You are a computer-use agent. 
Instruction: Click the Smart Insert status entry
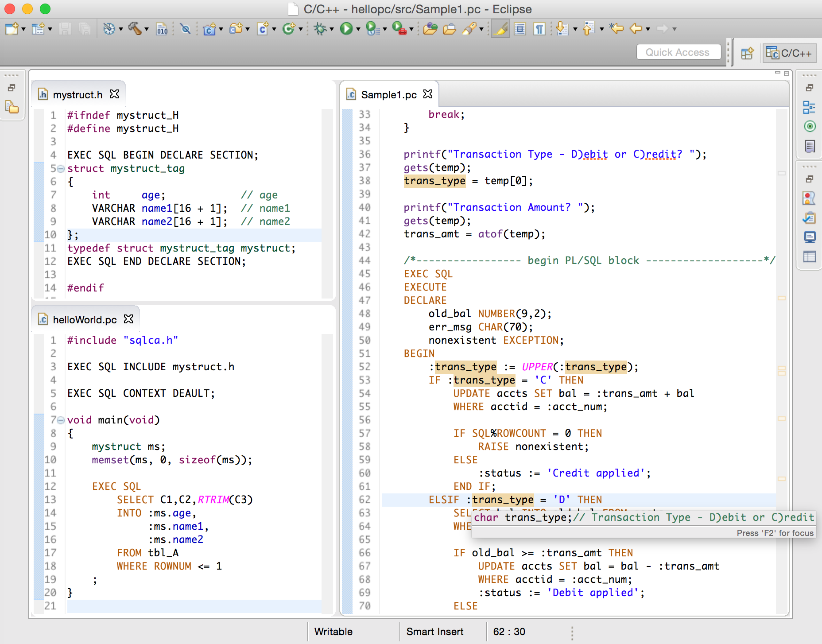pyautogui.click(x=435, y=632)
